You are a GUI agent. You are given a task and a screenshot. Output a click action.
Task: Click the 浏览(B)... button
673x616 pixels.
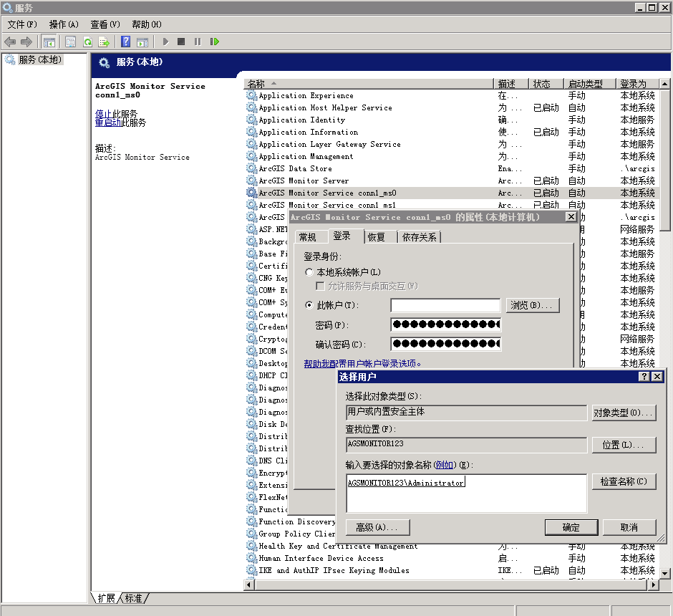click(533, 305)
